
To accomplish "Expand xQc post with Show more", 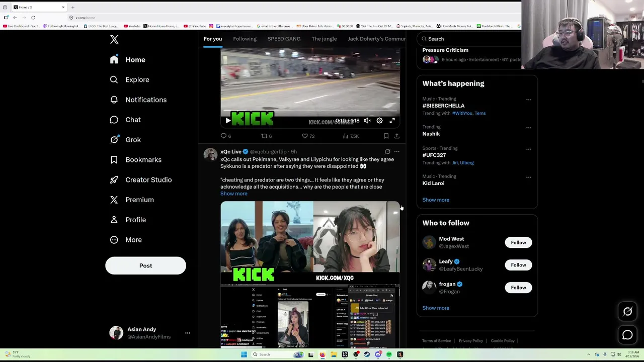I will [233, 194].
